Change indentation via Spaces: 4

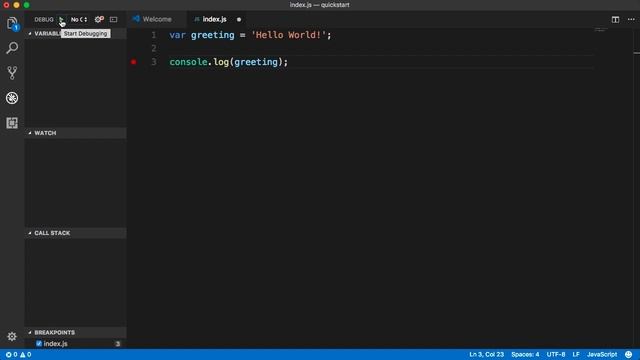point(525,354)
